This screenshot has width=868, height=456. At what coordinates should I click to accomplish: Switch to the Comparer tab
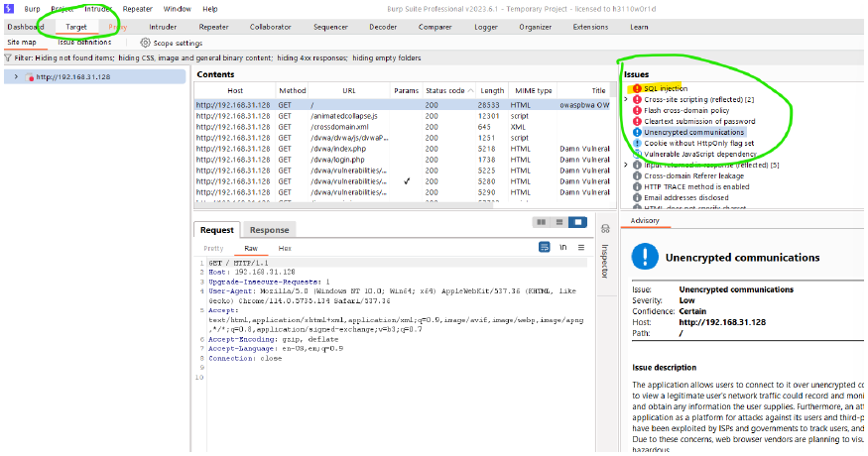(x=435, y=27)
